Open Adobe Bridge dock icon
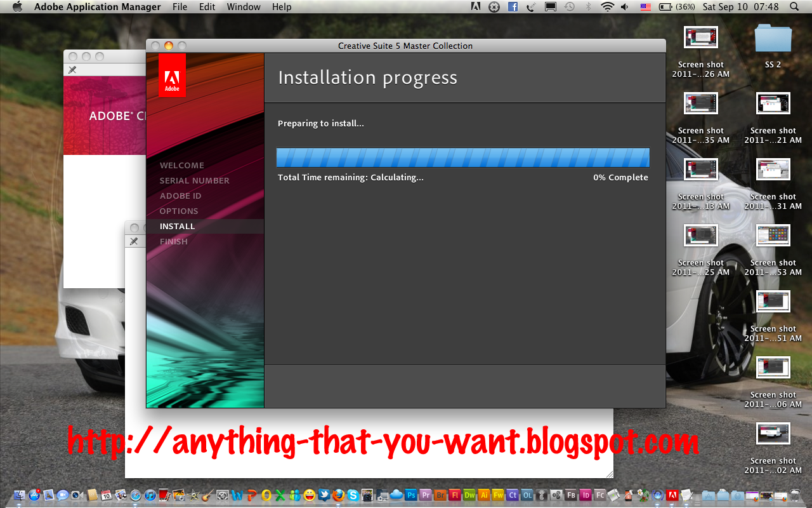The image size is (812, 508). (440, 495)
